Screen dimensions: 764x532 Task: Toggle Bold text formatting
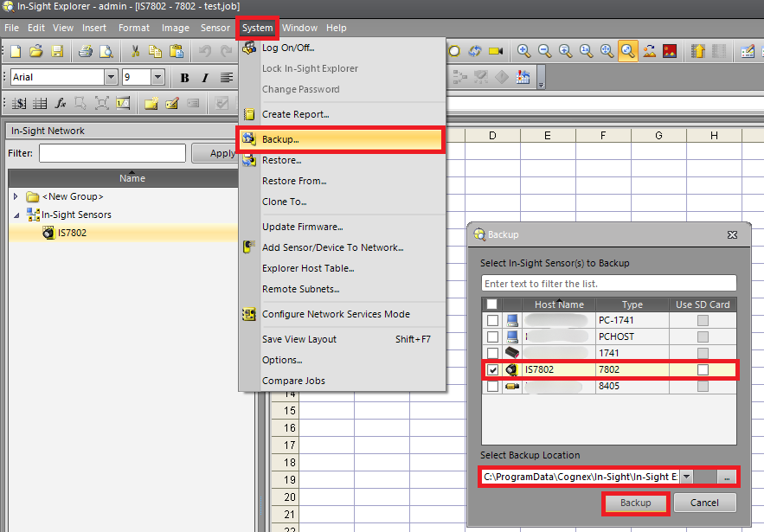tap(184, 78)
